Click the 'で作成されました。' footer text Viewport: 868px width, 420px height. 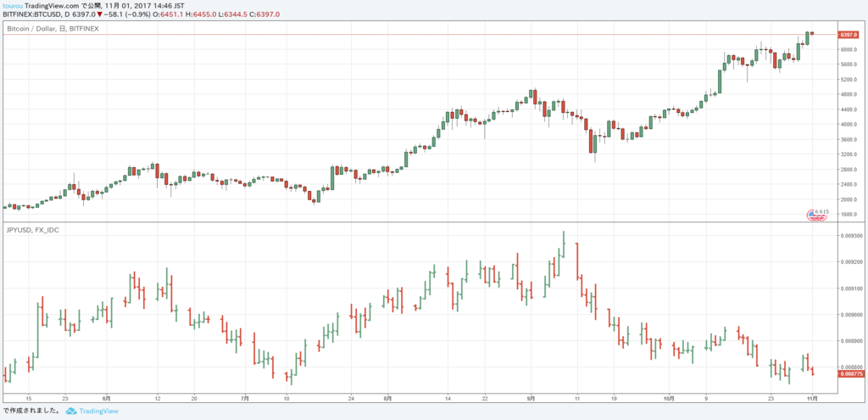point(32,412)
